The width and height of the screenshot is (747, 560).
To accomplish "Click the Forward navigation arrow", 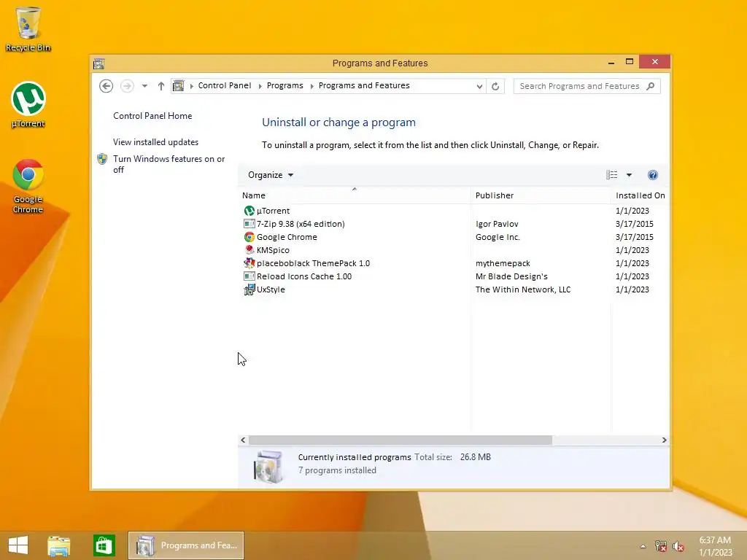I will [x=127, y=86].
